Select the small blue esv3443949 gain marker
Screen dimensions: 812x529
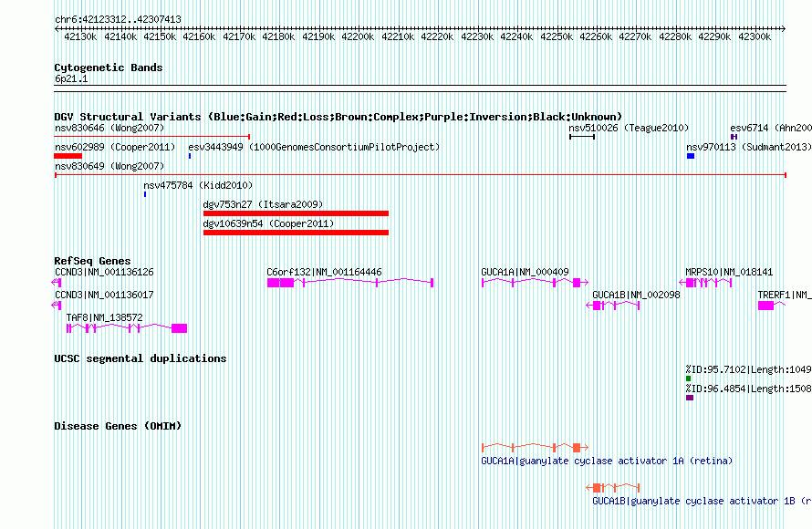pyautogui.click(x=190, y=156)
